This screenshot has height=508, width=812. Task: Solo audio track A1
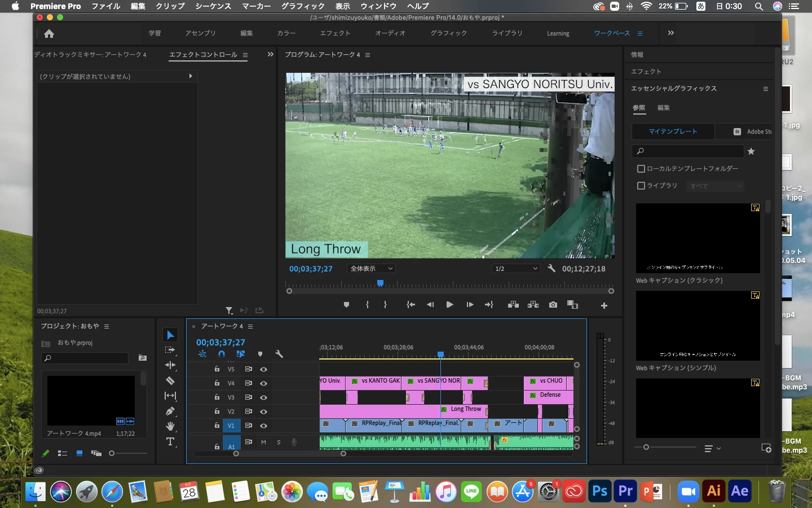[x=279, y=442]
